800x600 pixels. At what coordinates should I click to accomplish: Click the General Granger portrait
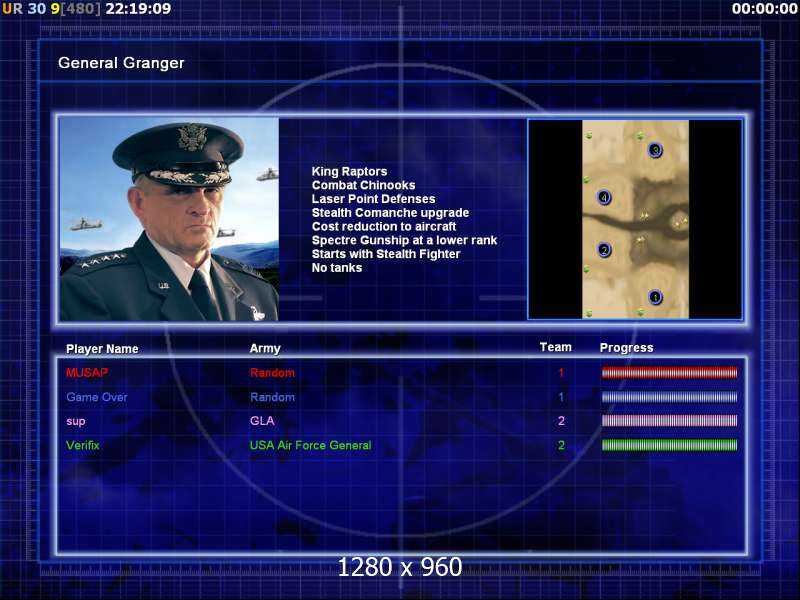pos(169,219)
